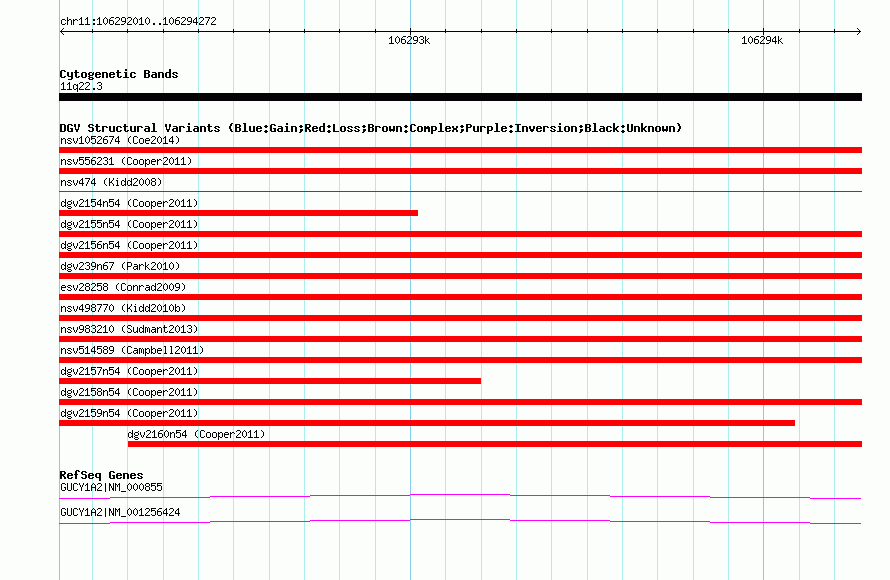
Task: Click the red bar under dgv2160n54
Action: click(x=495, y=444)
